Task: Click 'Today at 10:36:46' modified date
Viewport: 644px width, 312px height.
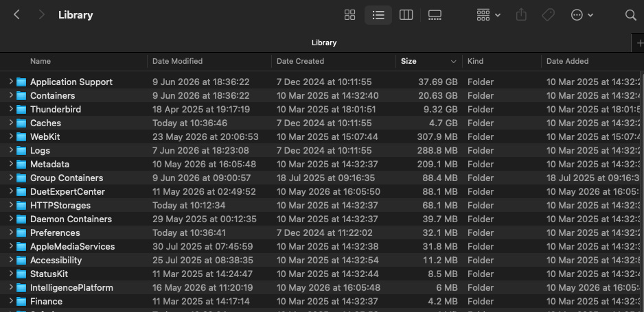Action: pyautogui.click(x=189, y=123)
